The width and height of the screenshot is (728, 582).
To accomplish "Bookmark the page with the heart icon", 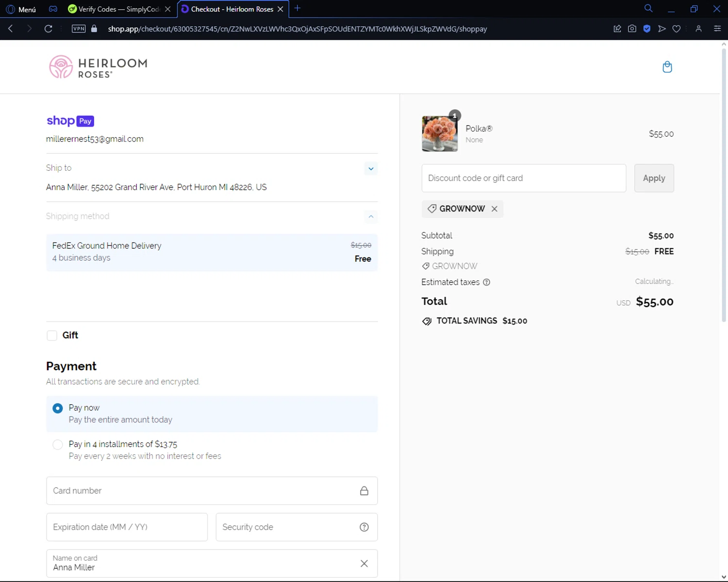I will tap(677, 29).
